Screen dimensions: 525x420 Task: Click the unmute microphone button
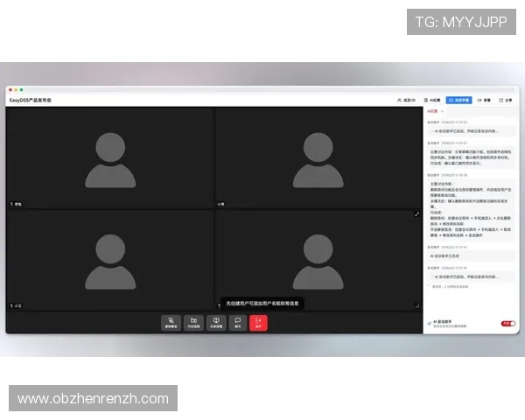(x=171, y=322)
